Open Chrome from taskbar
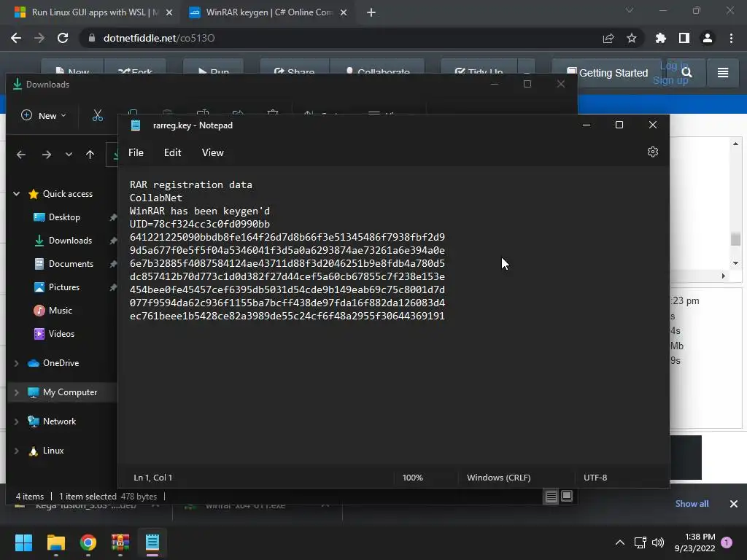Viewport: 747px width, 560px height. click(x=88, y=542)
